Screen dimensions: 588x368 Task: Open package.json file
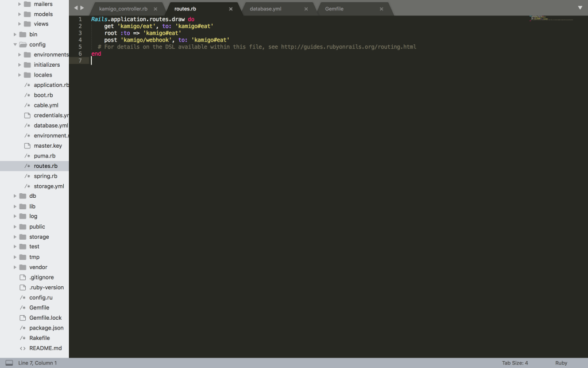click(x=46, y=328)
